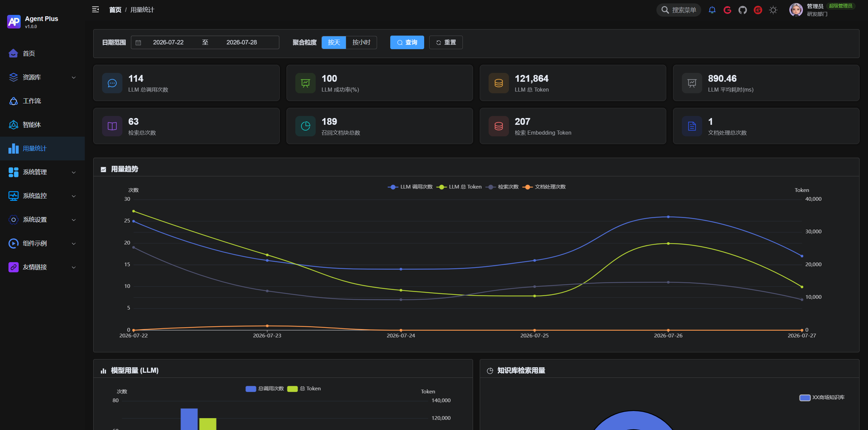This screenshot has height=430, width=868.
Task: Open the 系统管理 sidebar menu
Action: pos(42,172)
